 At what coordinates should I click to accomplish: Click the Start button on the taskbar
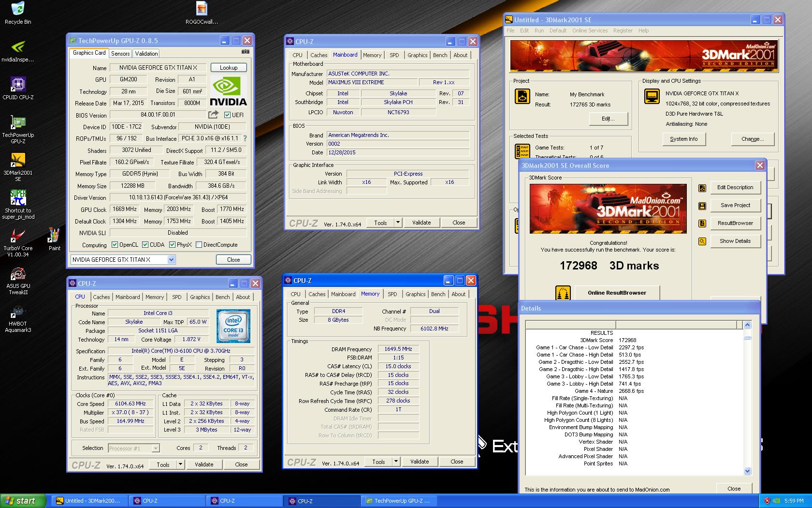point(23,501)
